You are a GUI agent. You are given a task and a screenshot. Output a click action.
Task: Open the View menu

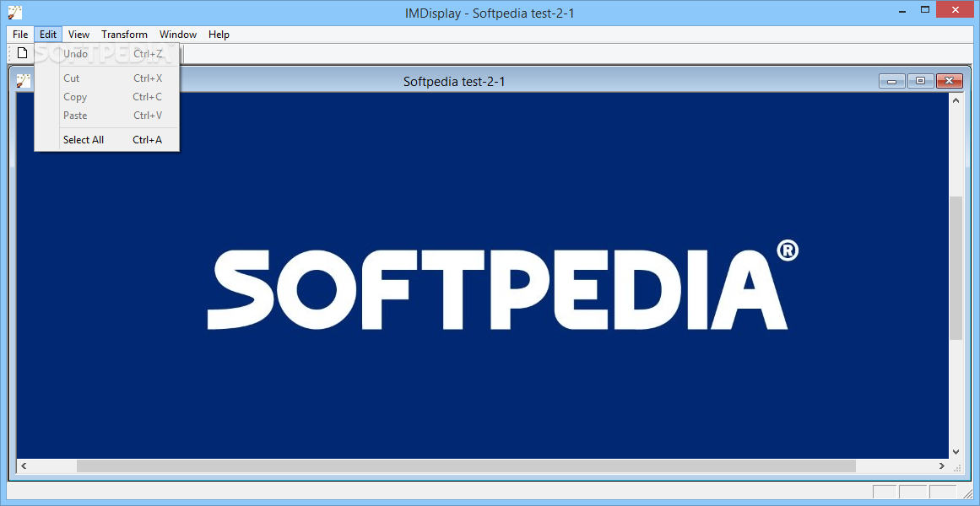click(79, 35)
